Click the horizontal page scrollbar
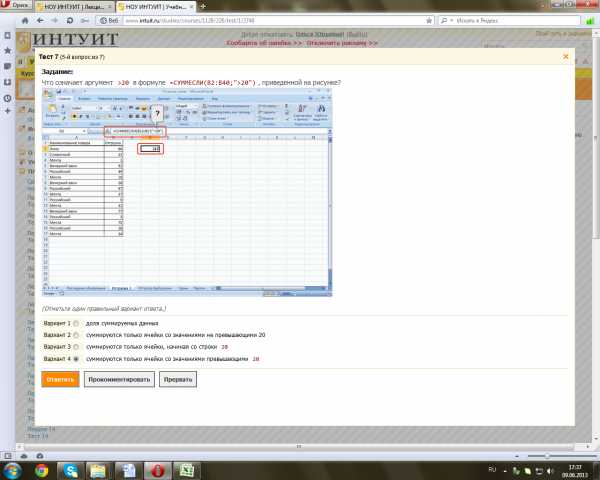600x480 pixels. [299, 446]
